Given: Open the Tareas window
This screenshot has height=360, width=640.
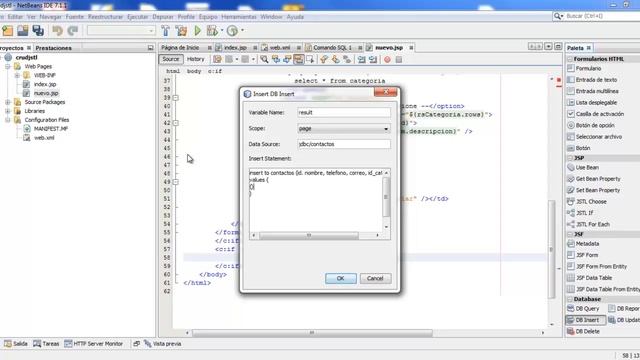Looking at the screenshot, I should tap(46, 344).
